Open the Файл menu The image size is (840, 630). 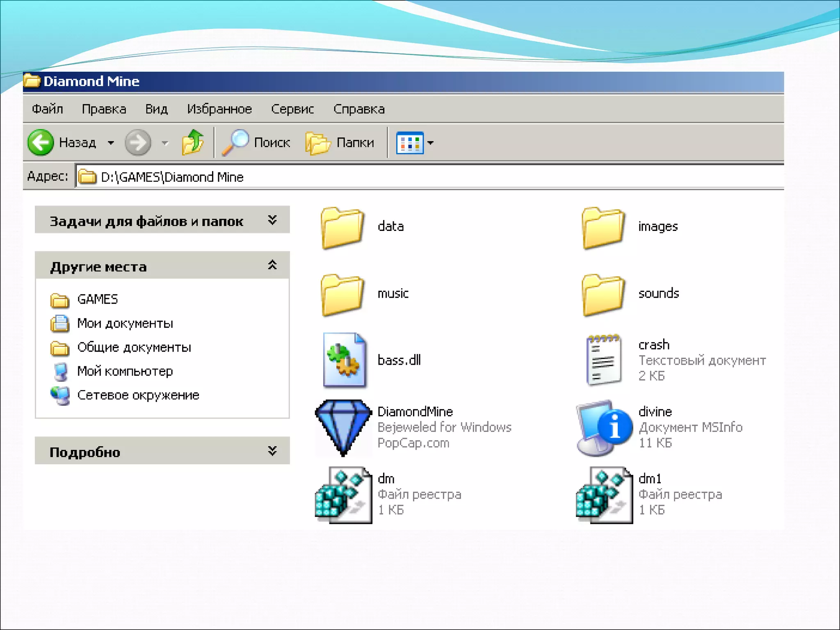coord(48,109)
